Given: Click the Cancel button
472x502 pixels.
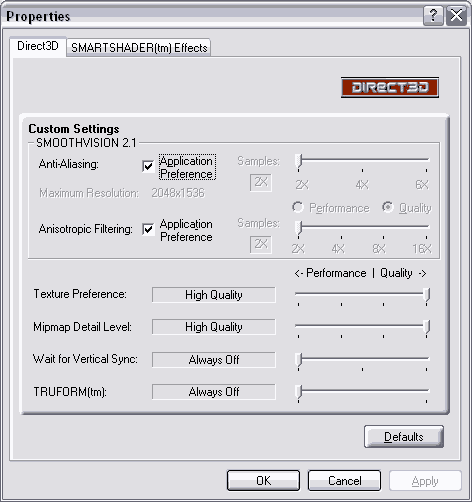Looking at the screenshot, I should click(344, 480).
